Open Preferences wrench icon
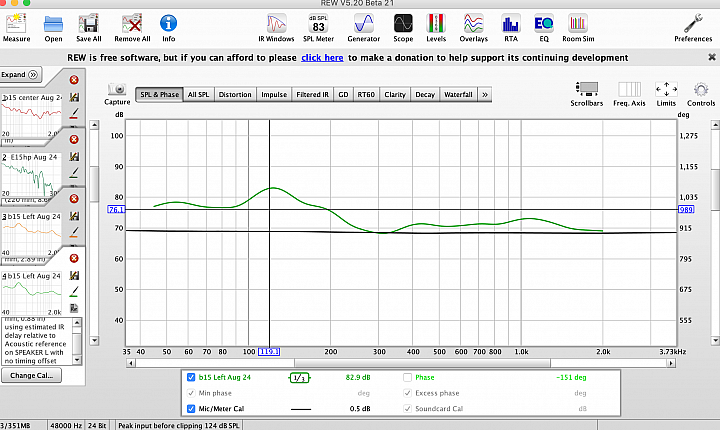Viewport: 720px width, 430px height. pyautogui.click(x=693, y=28)
